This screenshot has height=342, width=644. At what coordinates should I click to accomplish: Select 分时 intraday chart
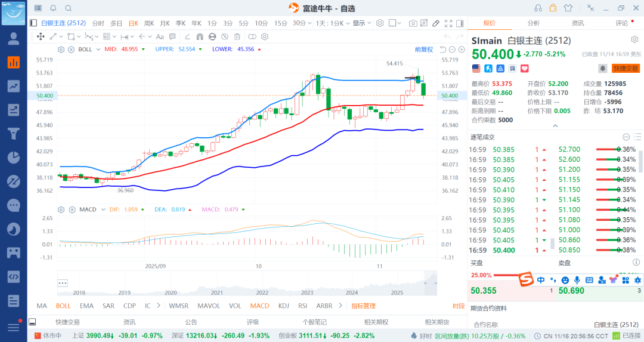click(x=98, y=23)
